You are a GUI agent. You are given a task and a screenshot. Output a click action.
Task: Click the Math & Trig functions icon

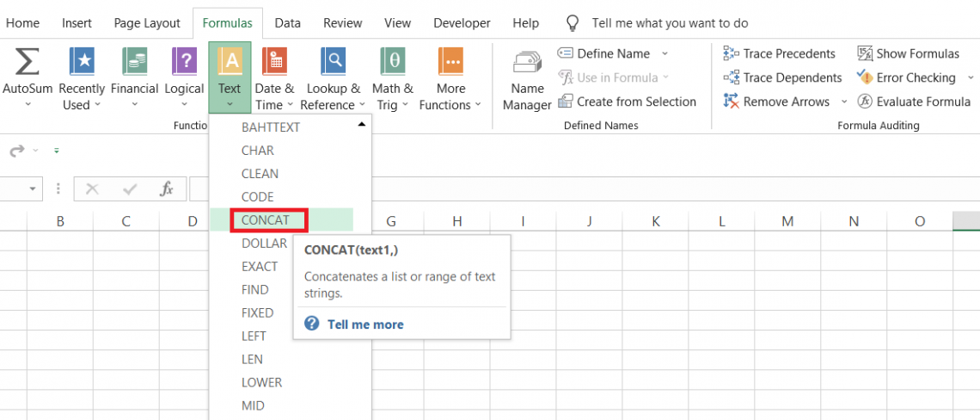coord(392,62)
